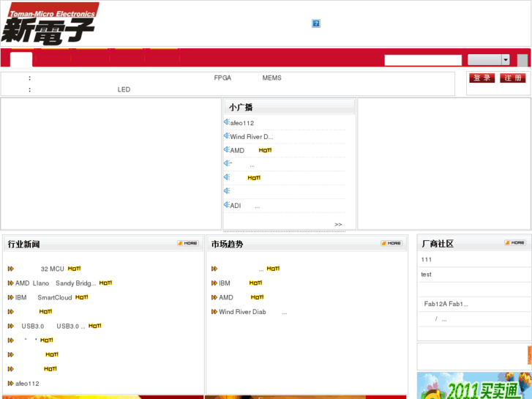The height and width of the screenshot is (399, 532).
Task: Click arrow icon beside AMD Llano Sandy Bridg...
Action: point(10,283)
